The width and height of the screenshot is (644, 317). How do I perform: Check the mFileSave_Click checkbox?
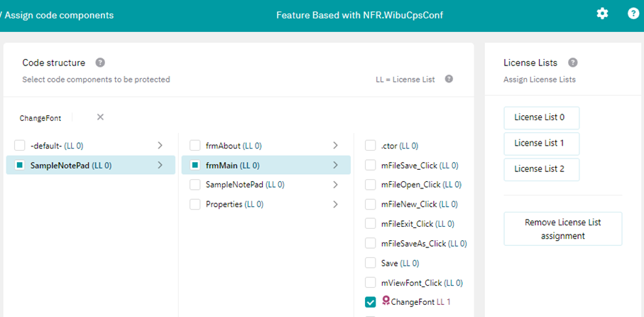(371, 166)
